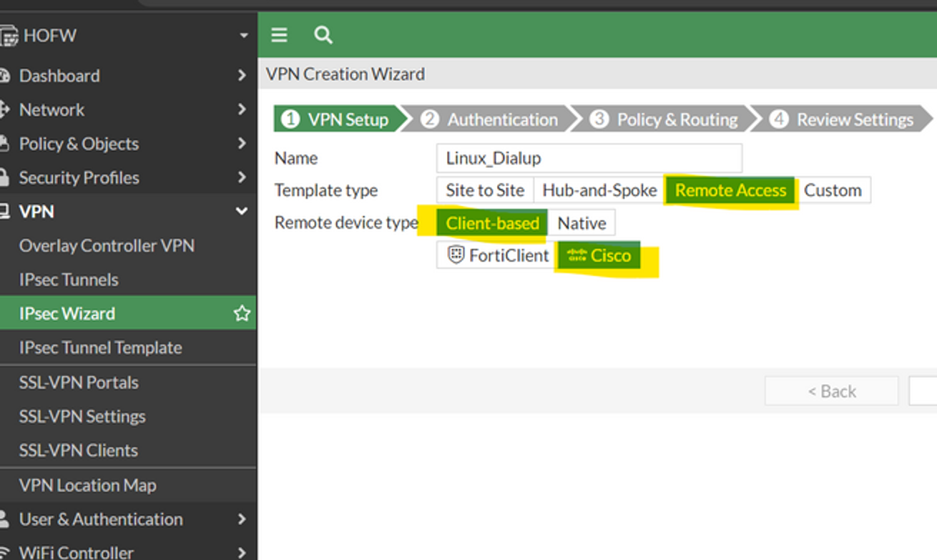Select the FortiClient shield option
Image resolution: width=937 pixels, height=560 pixels.
point(497,255)
